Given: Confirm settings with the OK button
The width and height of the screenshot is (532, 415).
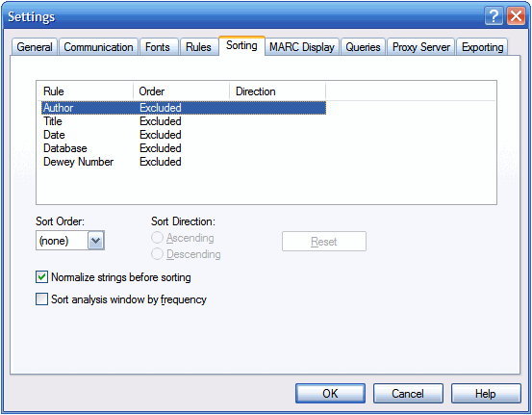Looking at the screenshot, I should point(330,393).
